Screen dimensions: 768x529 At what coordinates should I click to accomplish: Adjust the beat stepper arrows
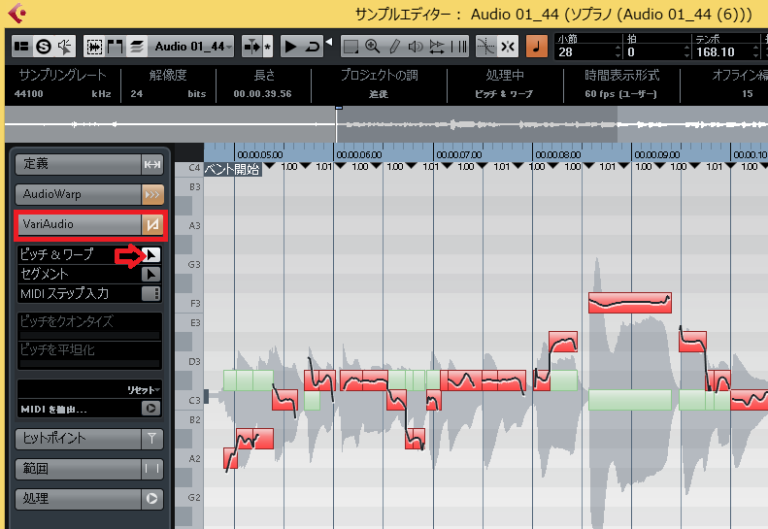tap(687, 52)
